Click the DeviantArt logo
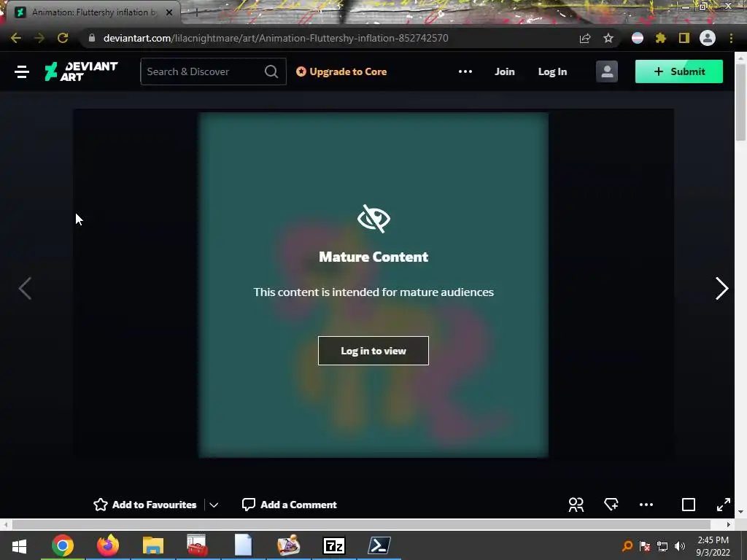The width and height of the screenshot is (747, 560). [81, 71]
